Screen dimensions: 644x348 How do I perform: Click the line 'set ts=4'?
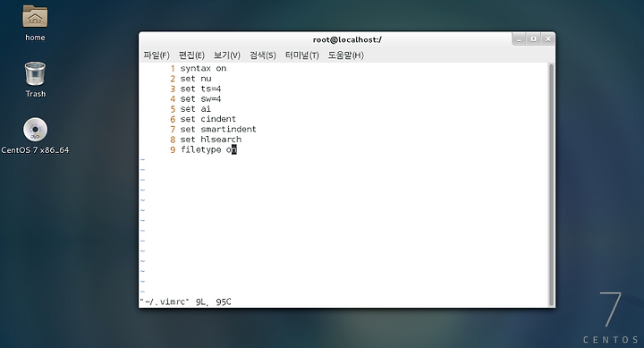[x=201, y=89]
